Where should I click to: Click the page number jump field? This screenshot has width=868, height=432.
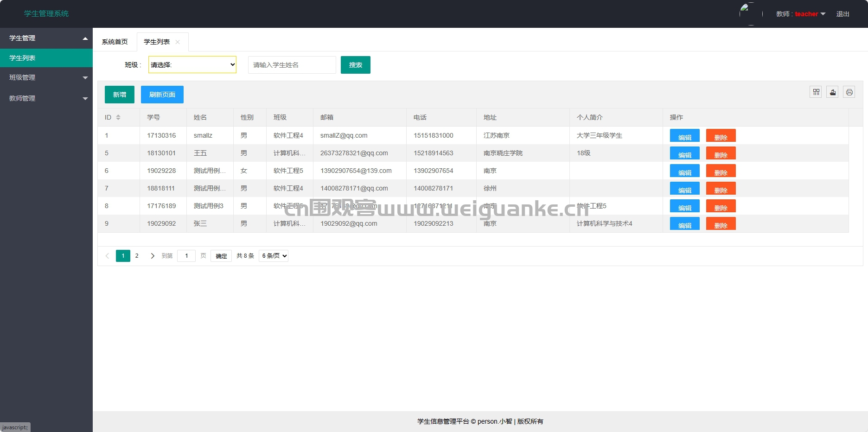click(x=186, y=256)
